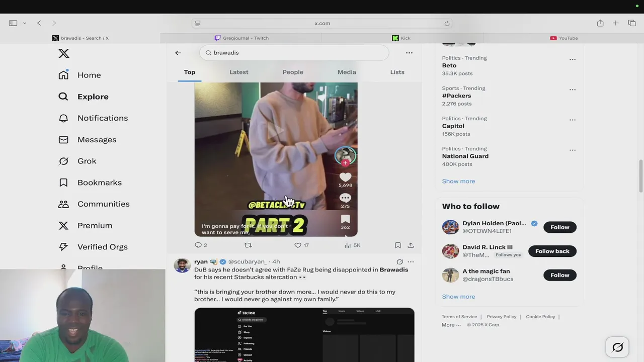Open Bookmarks from the sidebar
This screenshot has height=362, width=644.
click(90, 183)
